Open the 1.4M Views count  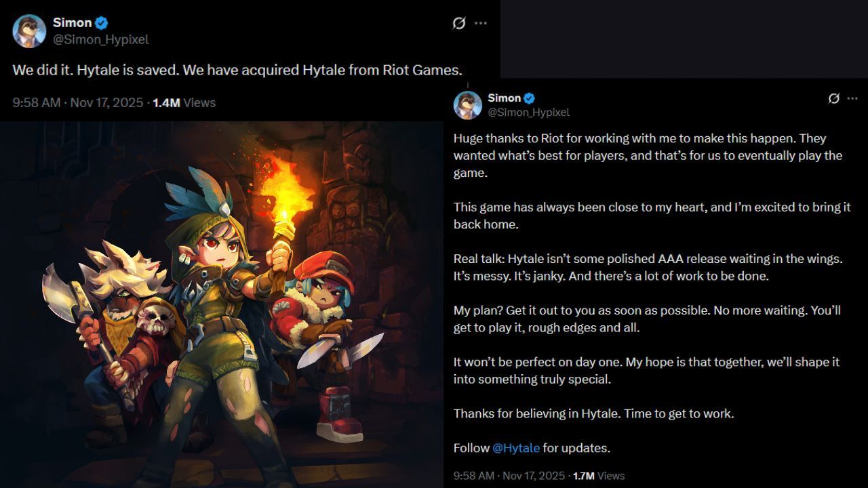[x=184, y=103]
